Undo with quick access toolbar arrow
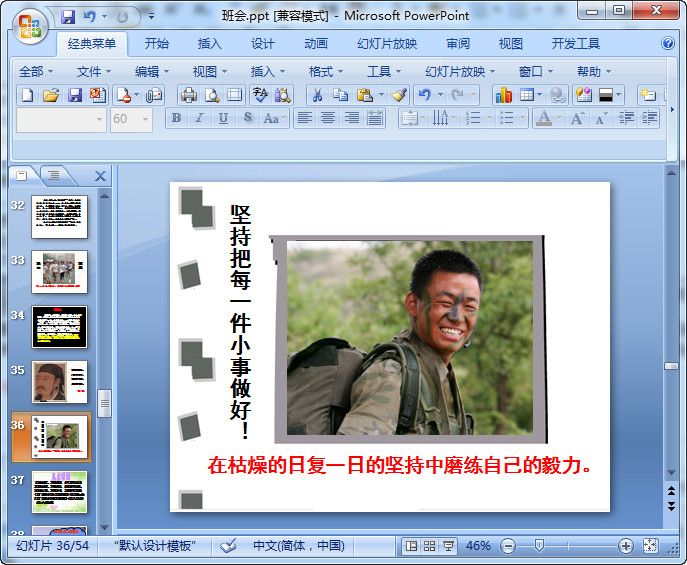 (89, 17)
